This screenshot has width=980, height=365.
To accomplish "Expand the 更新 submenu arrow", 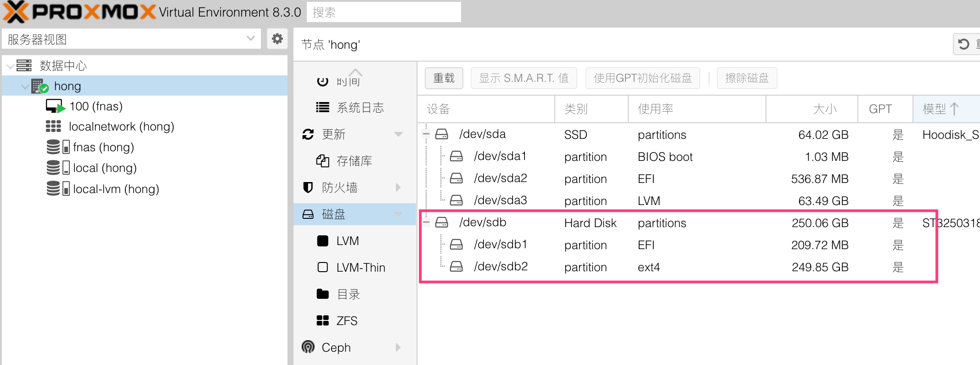I will (x=398, y=134).
